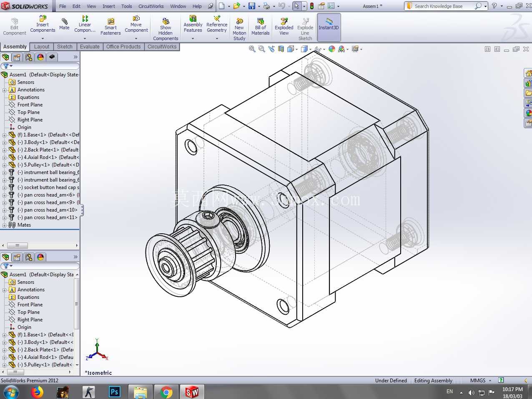
Task: Save the assembly with the disk icon
Action: (x=252, y=6)
